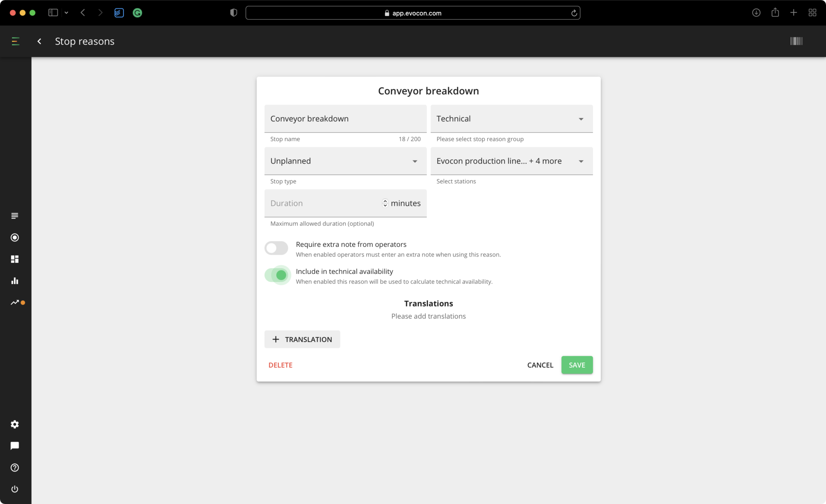Select the shift view icon in sidebar
Viewport: 826px width, 504px height.
tap(15, 216)
